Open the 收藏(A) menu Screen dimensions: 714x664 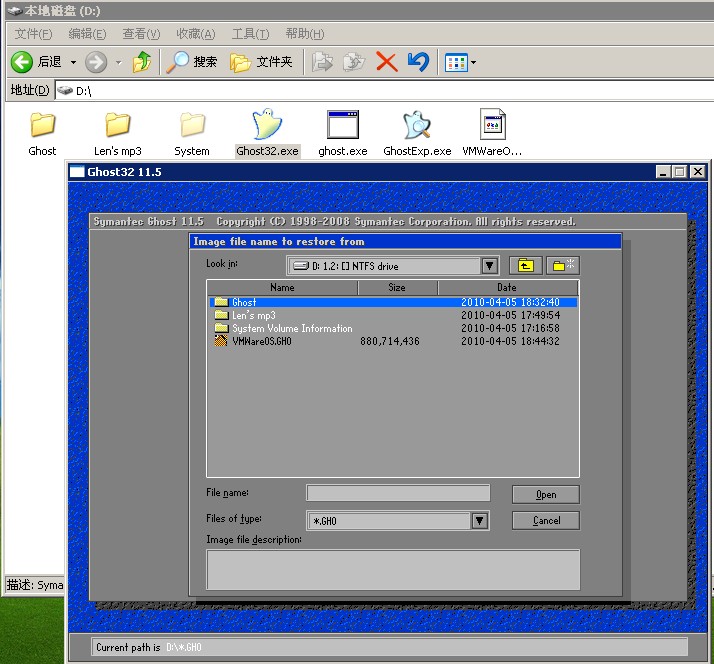(x=195, y=34)
